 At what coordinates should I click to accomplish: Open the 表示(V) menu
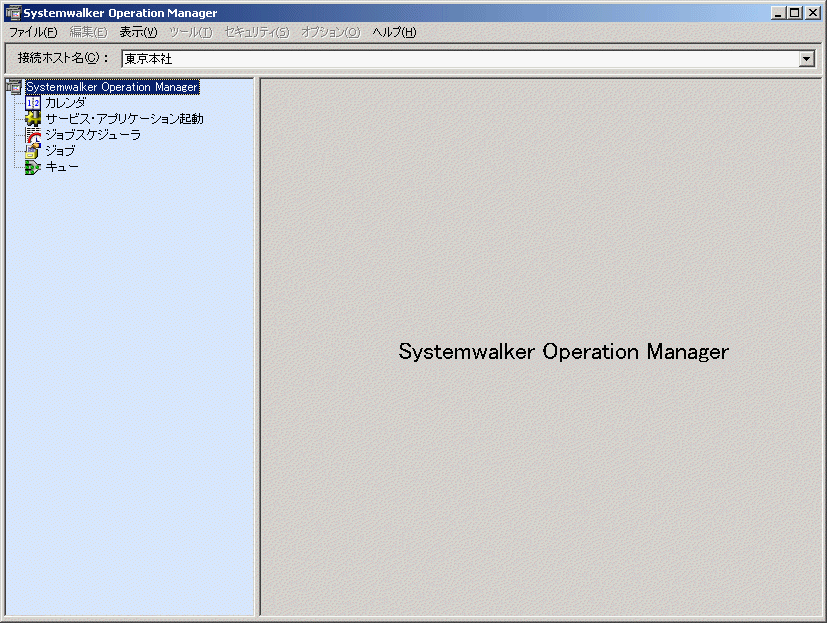(x=138, y=32)
